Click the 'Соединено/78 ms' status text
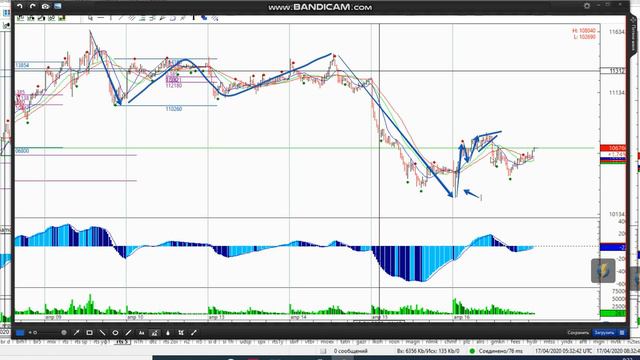640x360 pixels. [500, 351]
